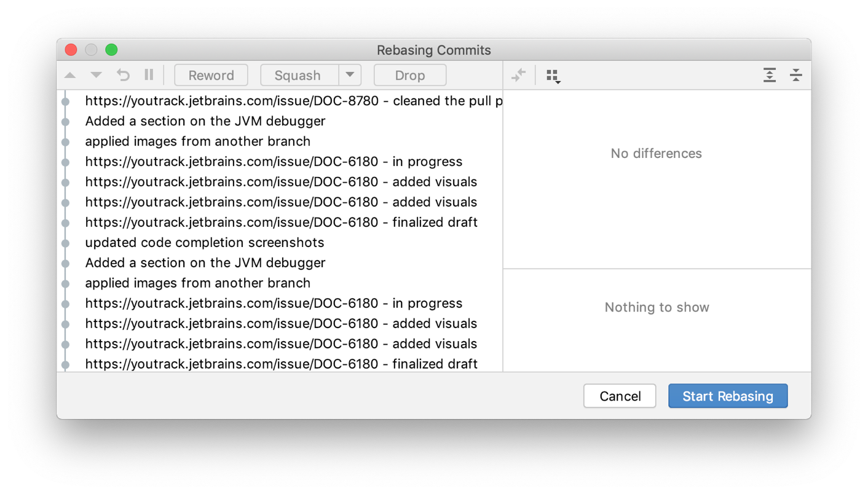Open the diff viewer settings icon
This screenshot has height=494, width=868.
552,75
